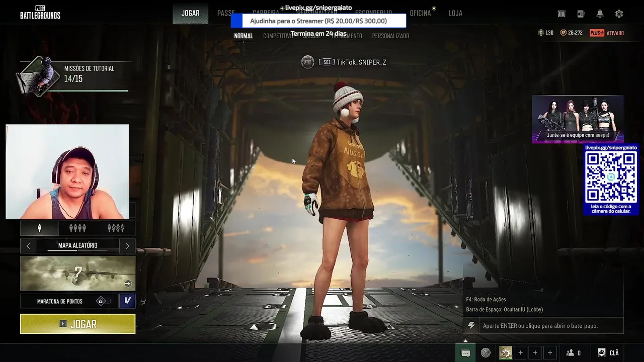
Task: Open the 'Junte-se à equipe com aespa!' banner
Action: tap(578, 119)
